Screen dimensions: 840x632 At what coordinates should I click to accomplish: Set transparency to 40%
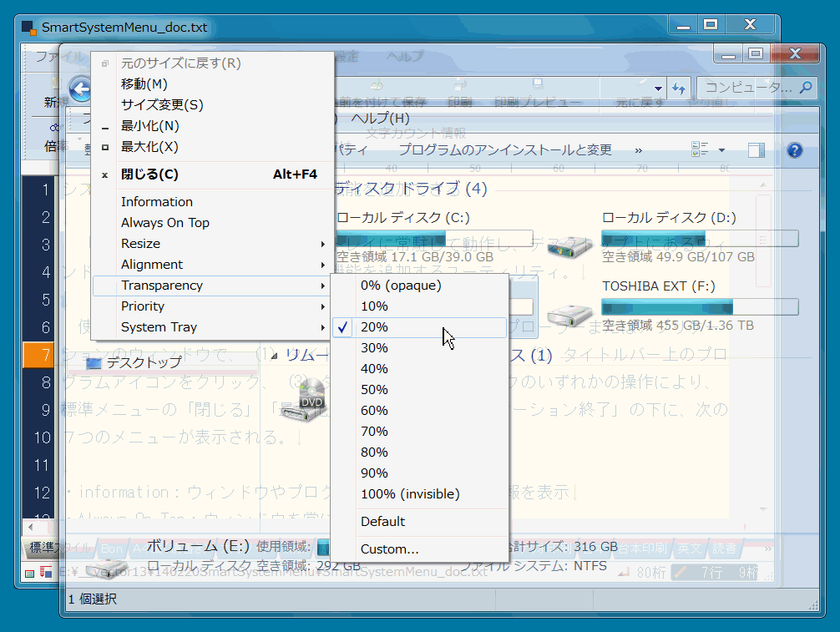click(419, 368)
